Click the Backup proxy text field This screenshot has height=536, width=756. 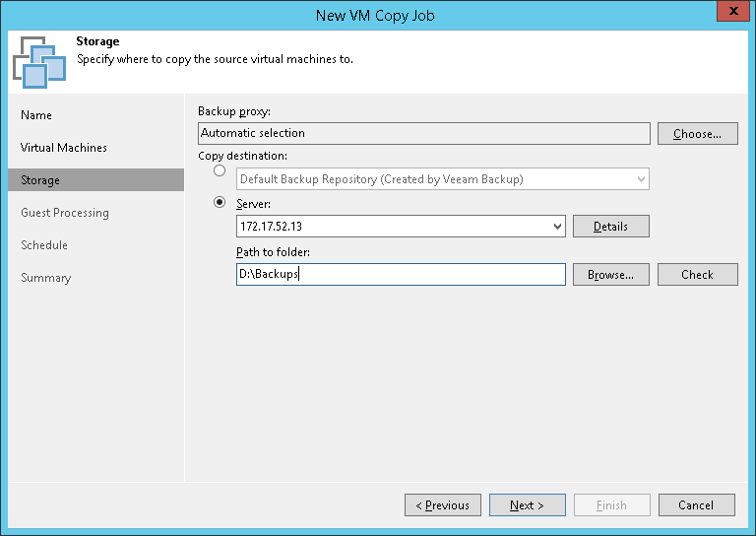pyautogui.click(x=423, y=133)
